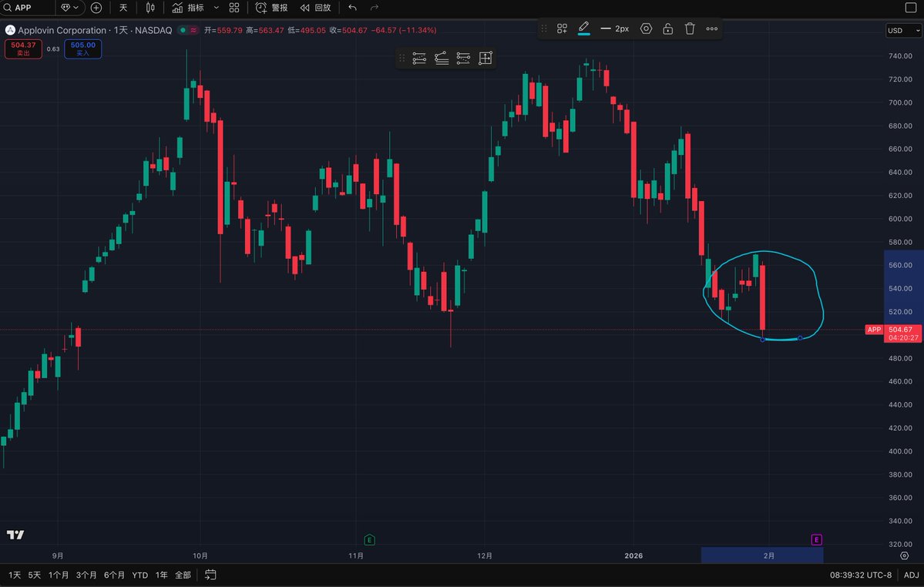Click the add symbol plus icon
Screen dimensions: 924x587
click(96, 8)
